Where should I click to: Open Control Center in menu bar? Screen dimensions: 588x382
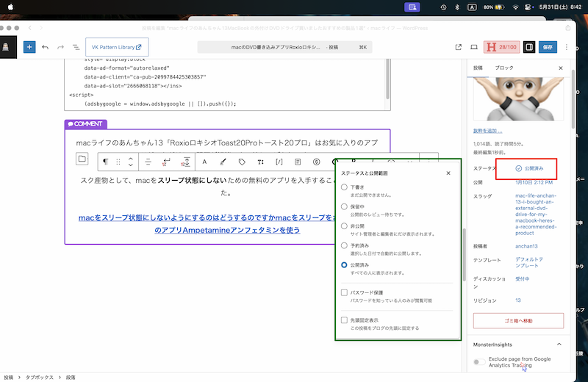pos(528,7)
